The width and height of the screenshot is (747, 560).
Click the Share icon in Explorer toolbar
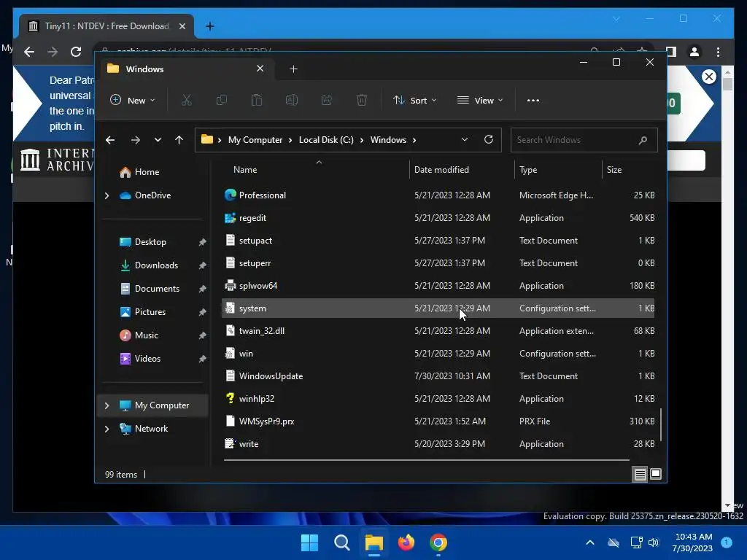click(x=327, y=101)
